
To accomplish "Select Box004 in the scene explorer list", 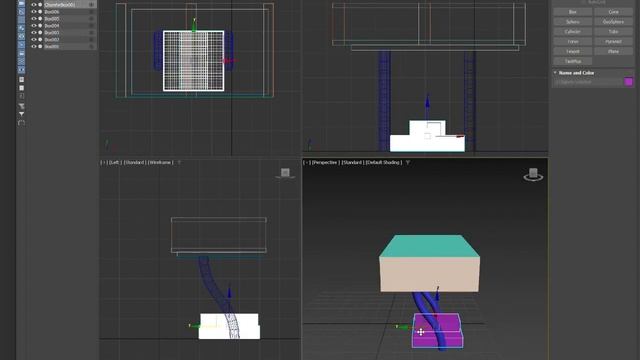I will tap(52, 26).
